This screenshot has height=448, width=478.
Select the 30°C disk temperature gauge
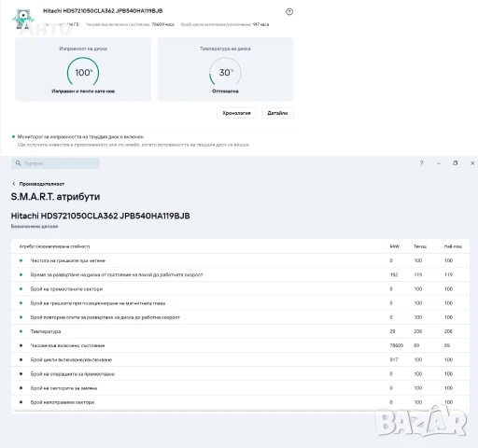(225, 72)
